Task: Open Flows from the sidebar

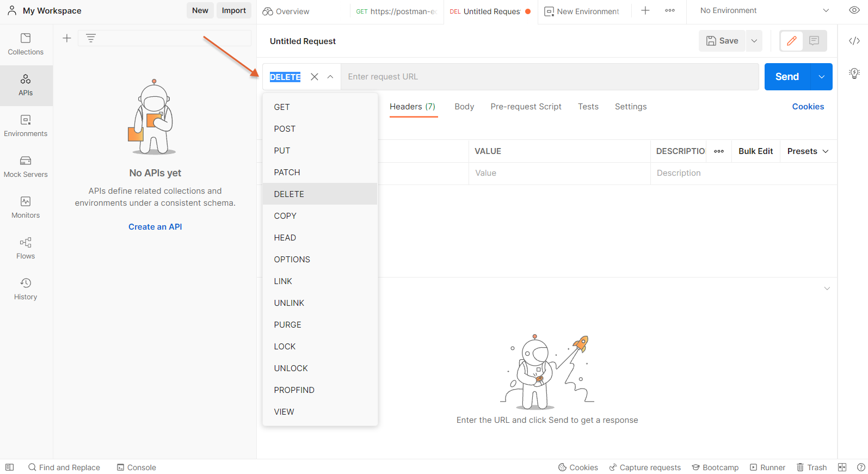Action: pyautogui.click(x=26, y=248)
